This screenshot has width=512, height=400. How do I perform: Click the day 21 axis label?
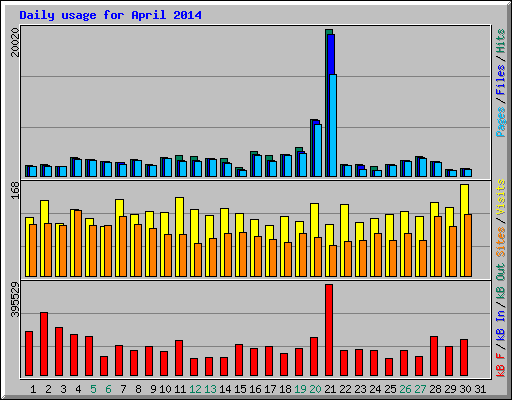(x=330, y=389)
